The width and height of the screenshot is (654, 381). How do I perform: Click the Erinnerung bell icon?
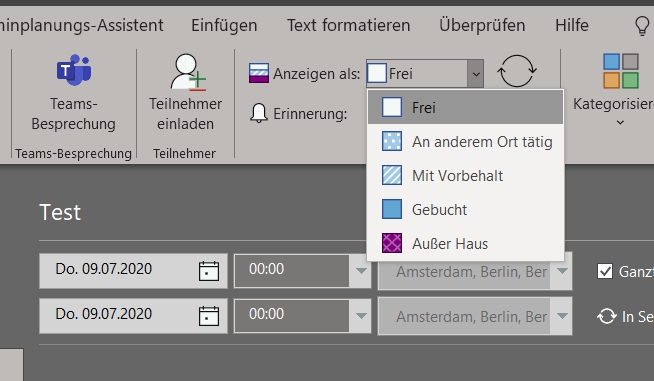point(259,113)
